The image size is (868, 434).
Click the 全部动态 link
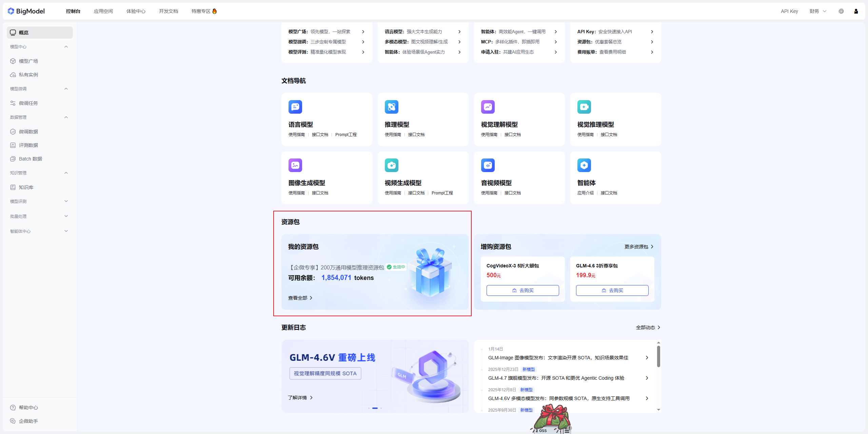point(647,327)
